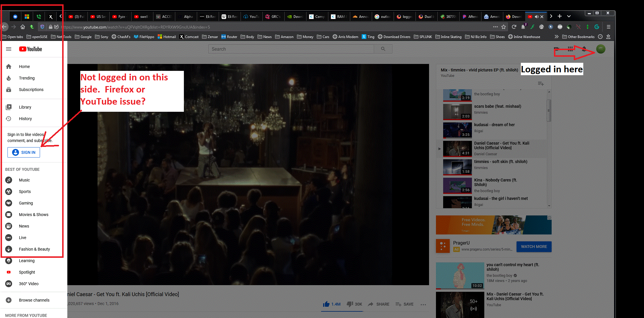This screenshot has height=318, width=644.
Task: Click the green account avatar
Action: 601,49
